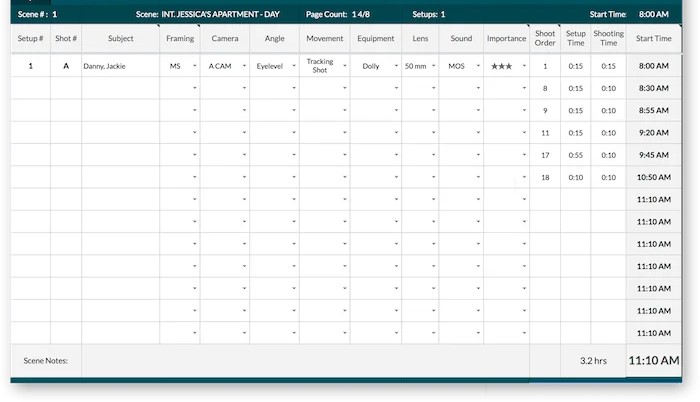The width and height of the screenshot is (700, 402).
Task: Select the Lens column header
Action: (420, 38)
